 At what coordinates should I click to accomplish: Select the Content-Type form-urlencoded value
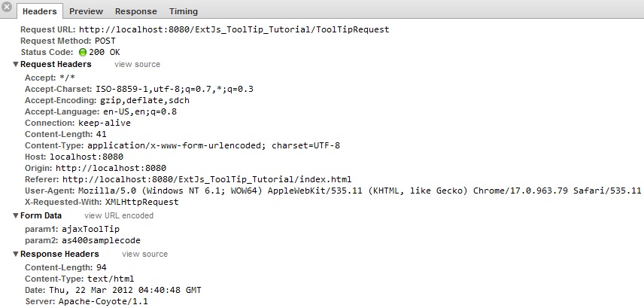point(214,145)
